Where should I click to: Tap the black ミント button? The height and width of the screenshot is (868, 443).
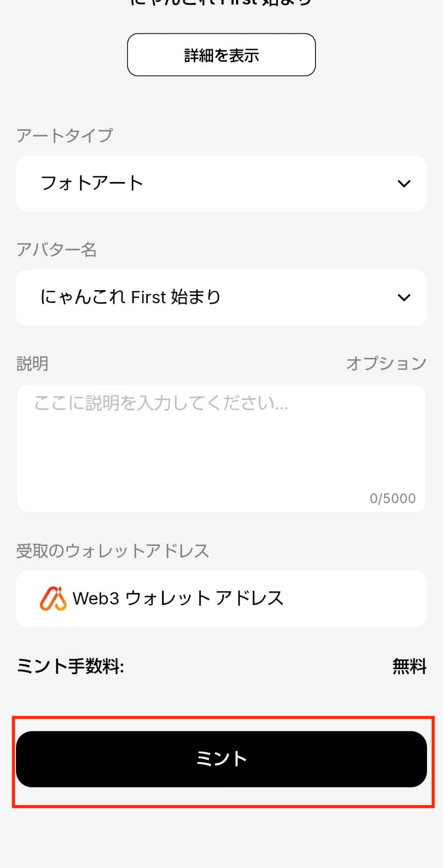pyautogui.click(x=221, y=759)
